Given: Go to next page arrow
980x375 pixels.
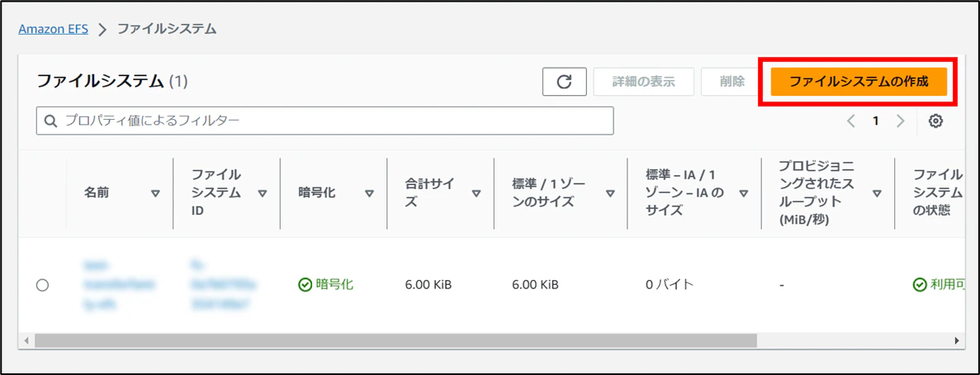Looking at the screenshot, I should [x=900, y=121].
